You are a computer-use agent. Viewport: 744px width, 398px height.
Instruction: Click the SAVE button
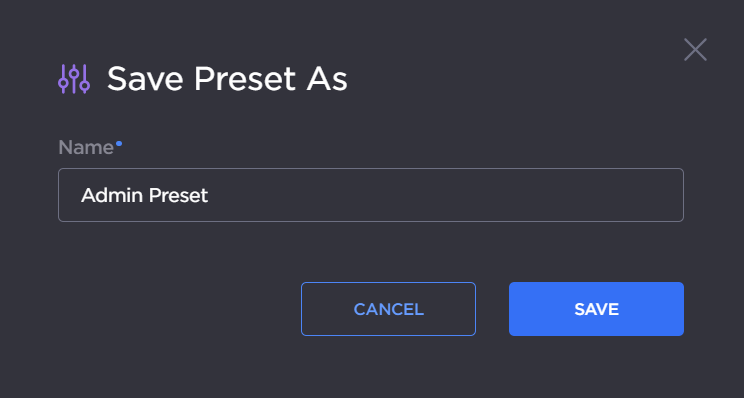(596, 309)
